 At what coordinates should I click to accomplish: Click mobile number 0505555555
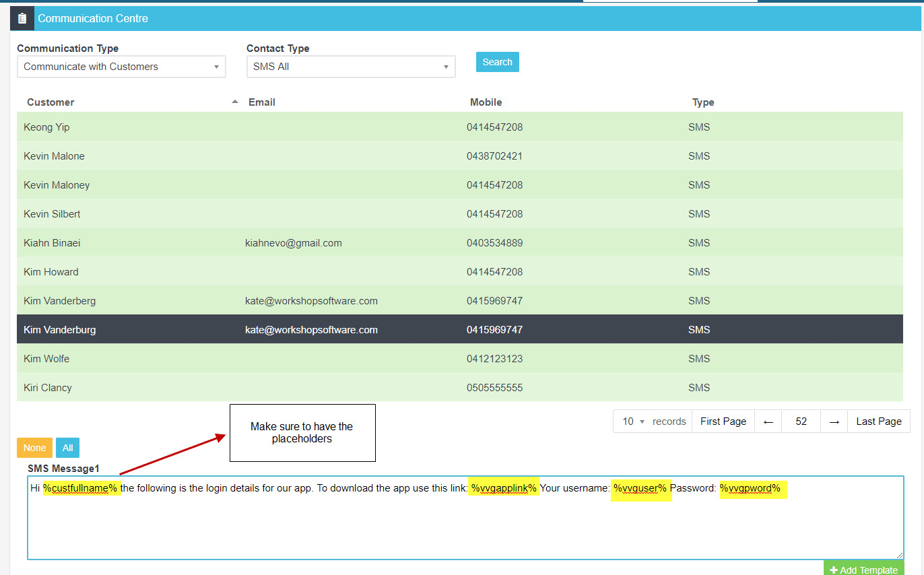(x=495, y=388)
